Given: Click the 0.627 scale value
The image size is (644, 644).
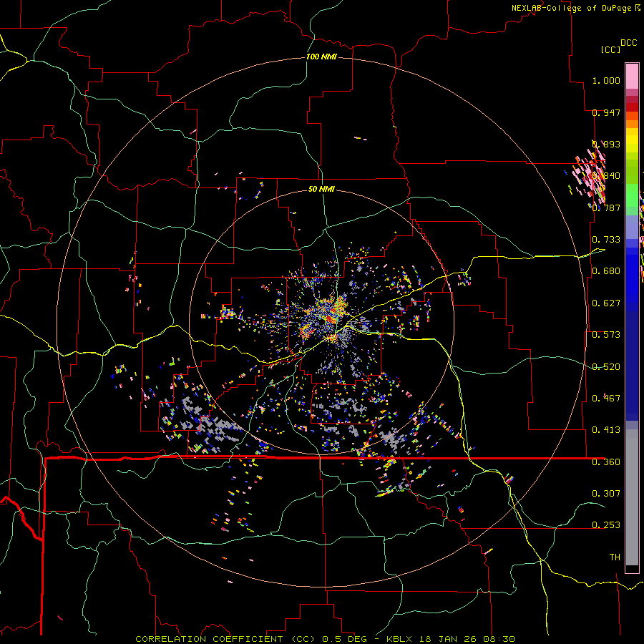Looking at the screenshot, I should [x=606, y=303].
